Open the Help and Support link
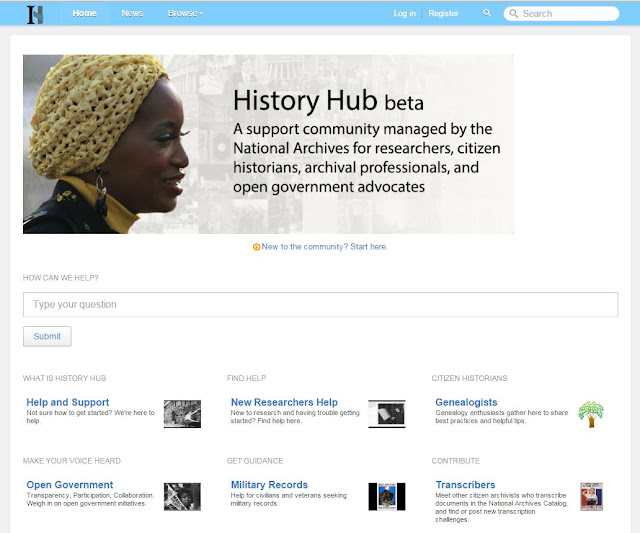This screenshot has height=533, width=640. click(68, 402)
